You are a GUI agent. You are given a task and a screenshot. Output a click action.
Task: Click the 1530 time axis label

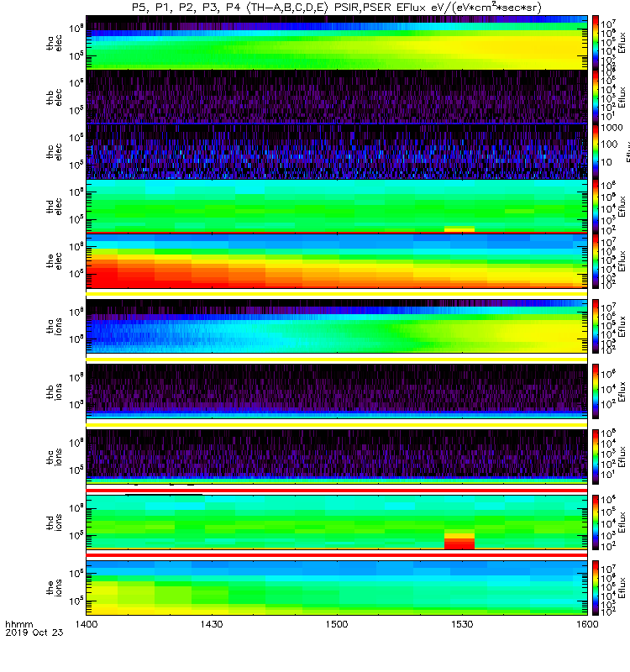coord(462,624)
